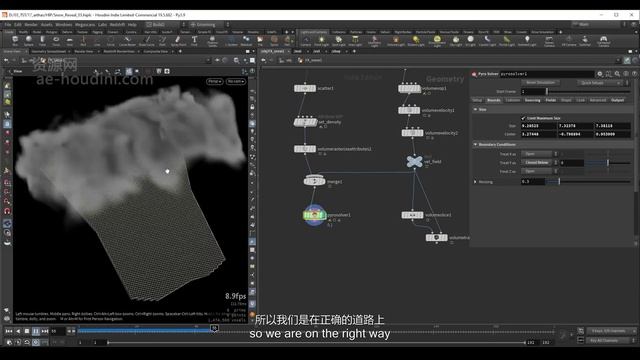Select the Portal Light shelf tool

(507, 40)
